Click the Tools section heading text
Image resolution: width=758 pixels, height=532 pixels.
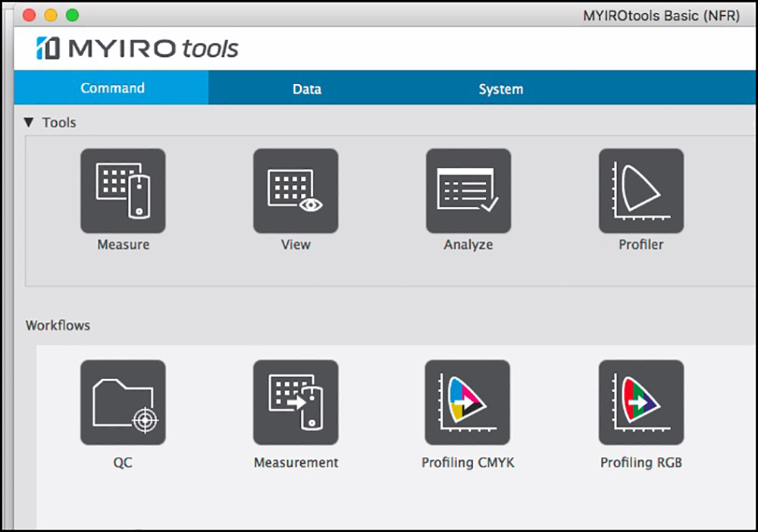[59, 122]
